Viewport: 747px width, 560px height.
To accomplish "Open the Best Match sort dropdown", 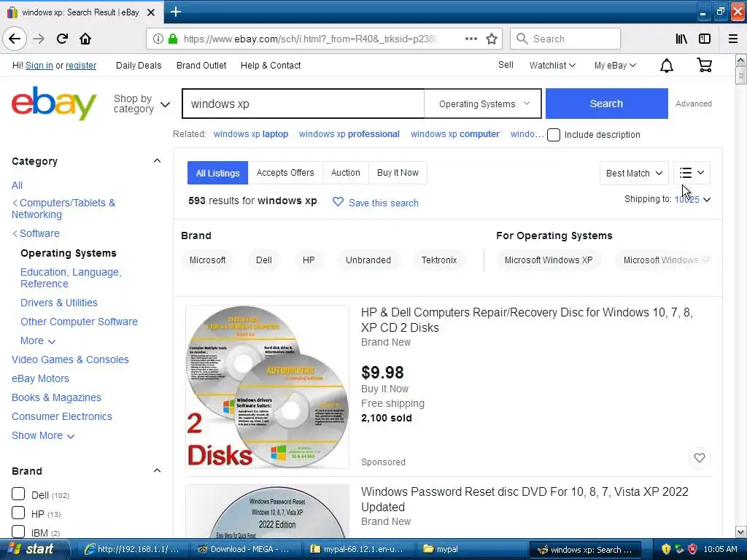I will tap(634, 173).
